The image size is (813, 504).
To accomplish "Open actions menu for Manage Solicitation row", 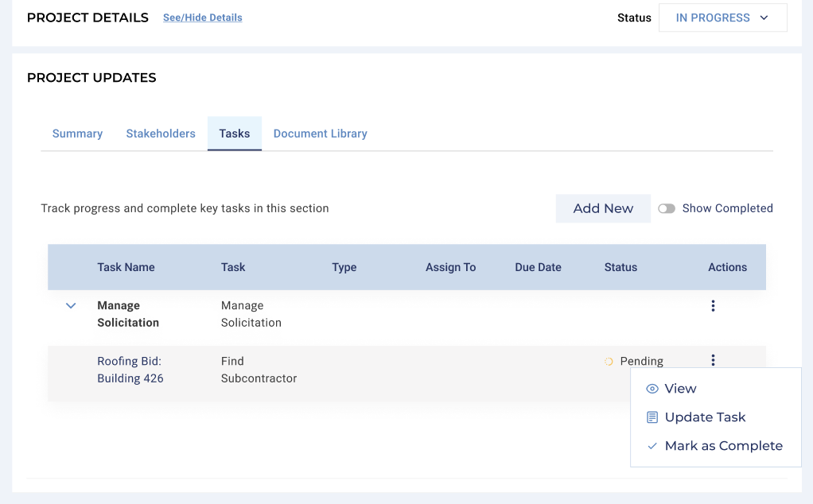I will point(713,306).
